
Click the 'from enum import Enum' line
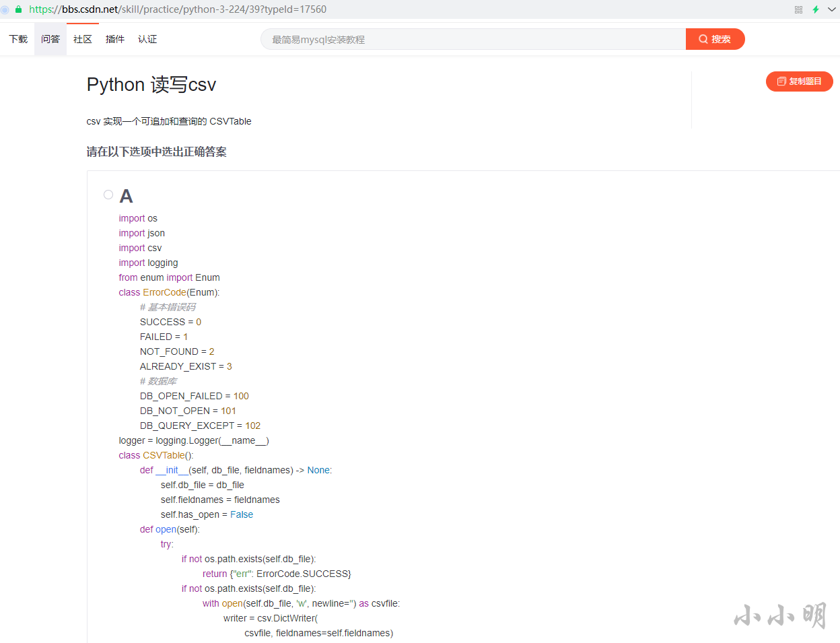pyautogui.click(x=170, y=277)
